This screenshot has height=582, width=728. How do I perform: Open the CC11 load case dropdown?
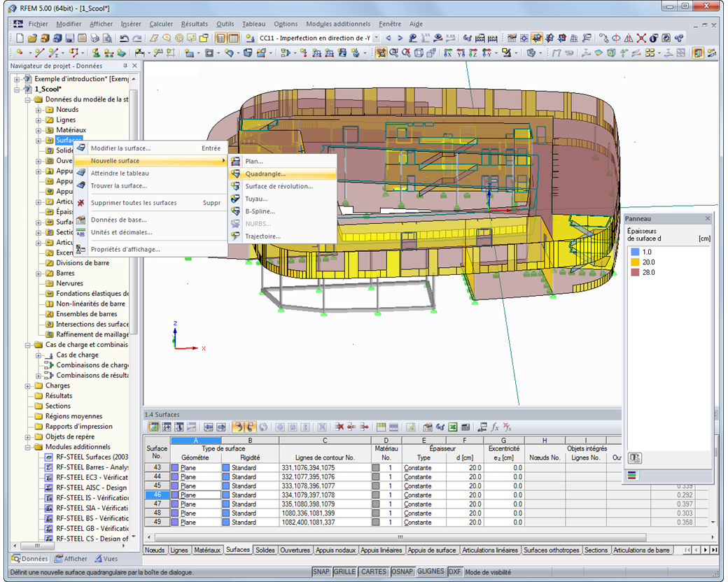377,38
